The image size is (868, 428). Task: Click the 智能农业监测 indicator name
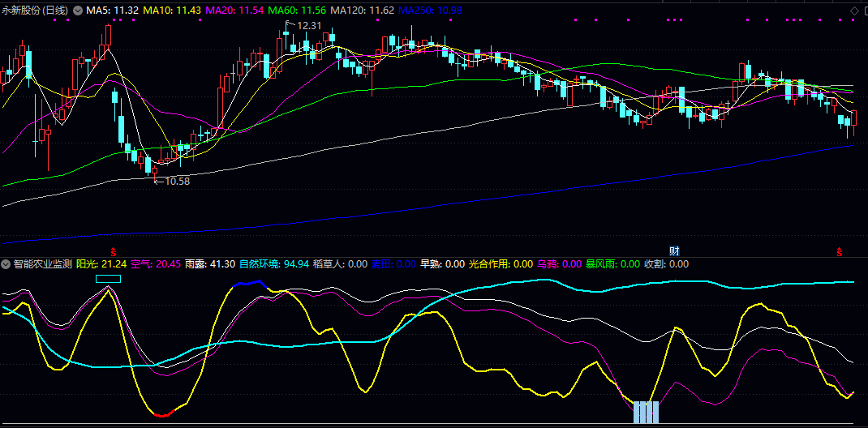[42, 264]
